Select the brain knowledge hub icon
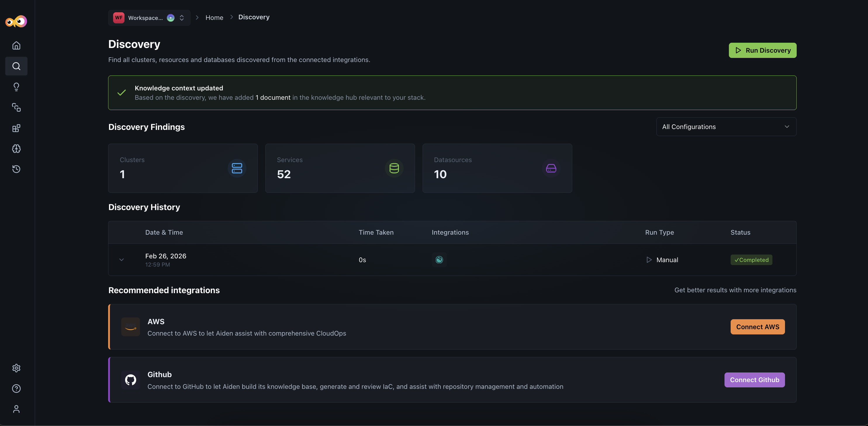The image size is (868, 426). point(16,149)
